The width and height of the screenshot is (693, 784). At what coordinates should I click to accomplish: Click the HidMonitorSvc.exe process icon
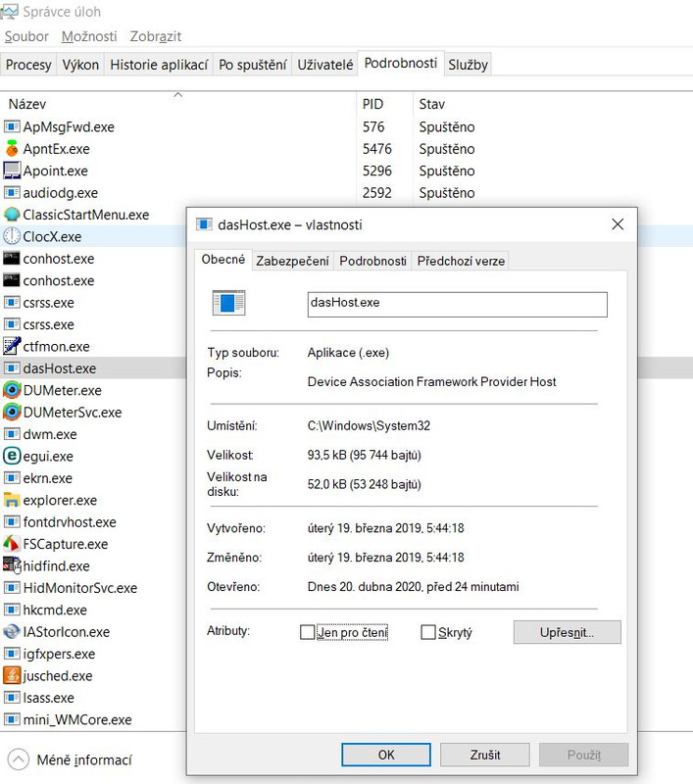click(12, 587)
